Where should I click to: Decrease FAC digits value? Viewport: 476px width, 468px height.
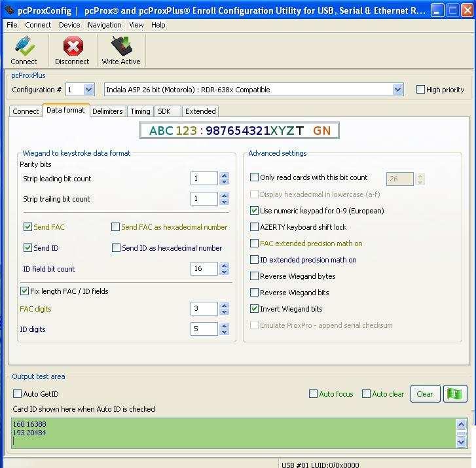click(225, 312)
